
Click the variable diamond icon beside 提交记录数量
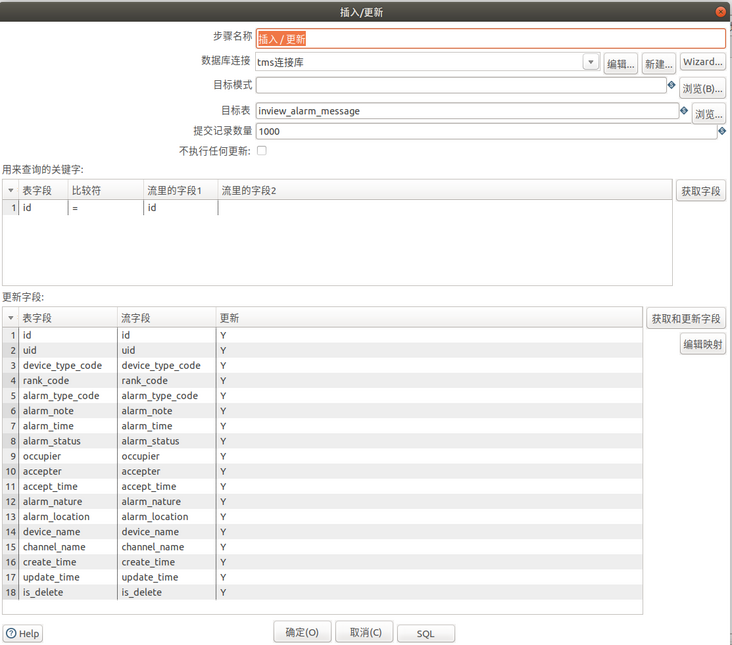pos(722,131)
